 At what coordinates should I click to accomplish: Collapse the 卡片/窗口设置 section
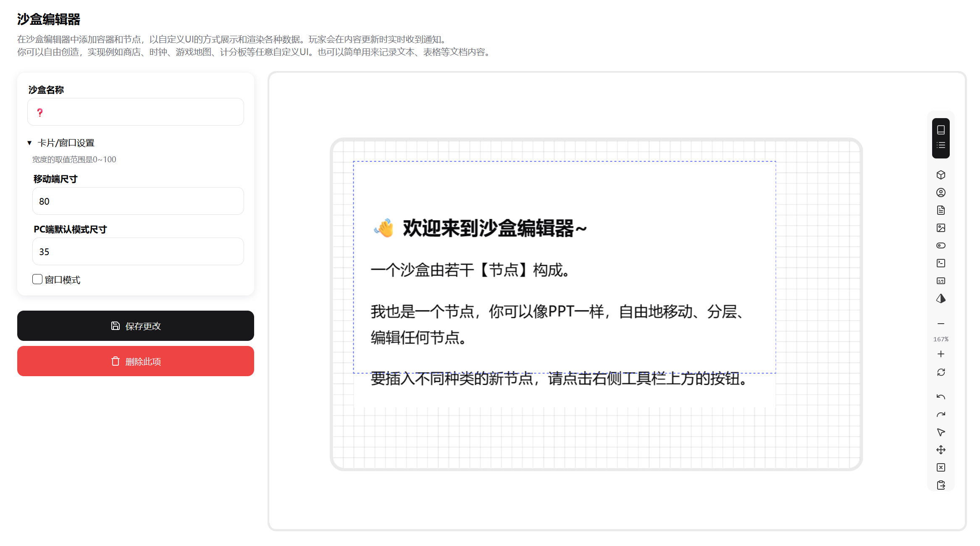coord(61,143)
